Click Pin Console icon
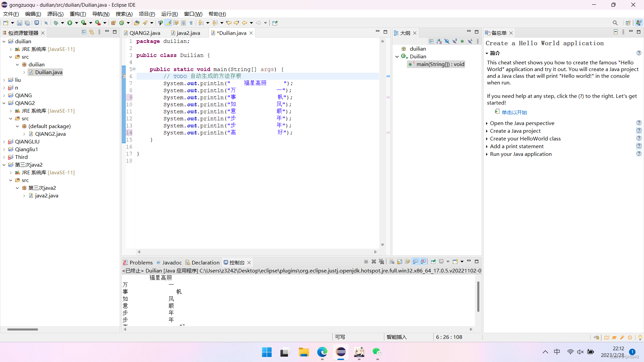The height and width of the screenshot is (362, 644). click(x=433, y=262)
